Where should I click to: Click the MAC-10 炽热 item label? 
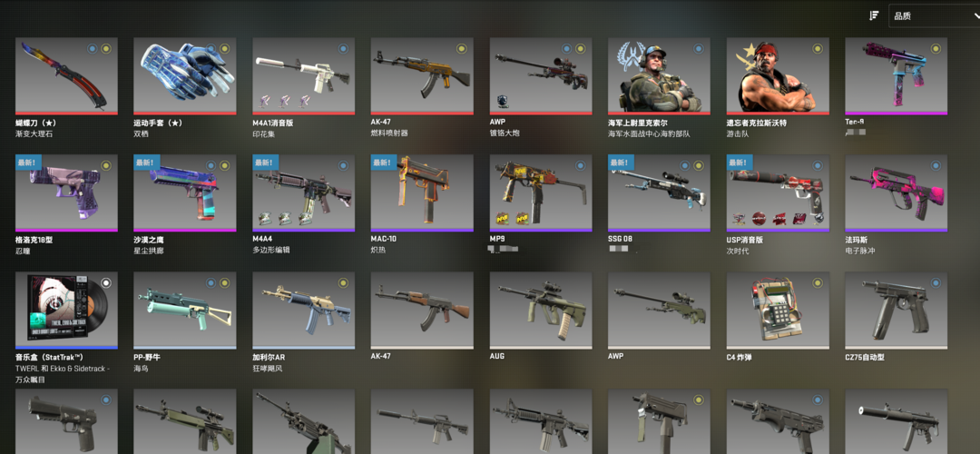tap(384, 244)
